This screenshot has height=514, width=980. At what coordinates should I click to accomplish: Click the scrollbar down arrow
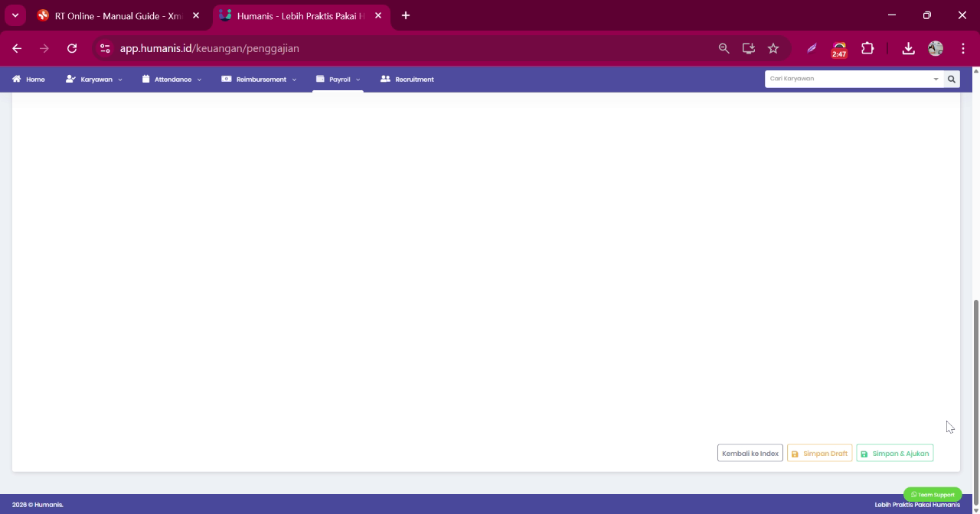pyautogui.click(x=975, y=509)
